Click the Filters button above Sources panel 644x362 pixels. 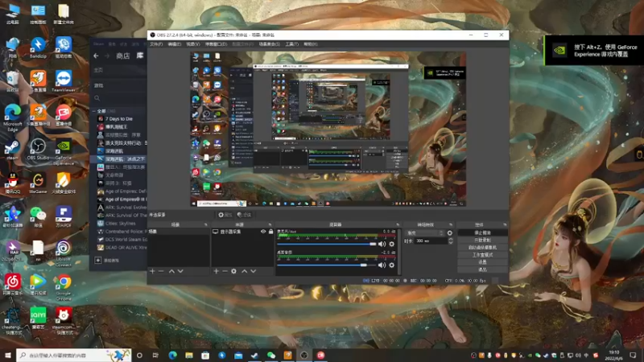tap(245, 215)
